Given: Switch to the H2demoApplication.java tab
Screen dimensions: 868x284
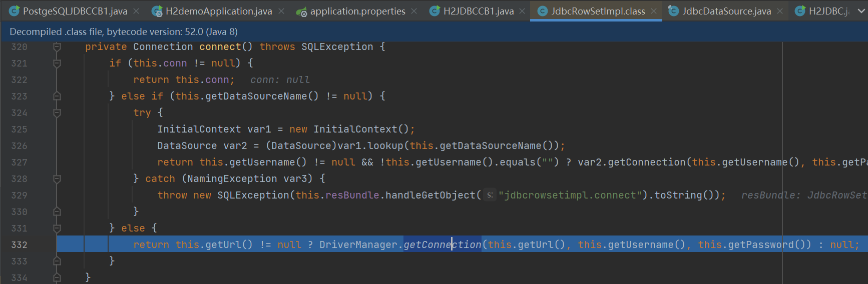Looking at the screenshot, I should click(218, 11).
